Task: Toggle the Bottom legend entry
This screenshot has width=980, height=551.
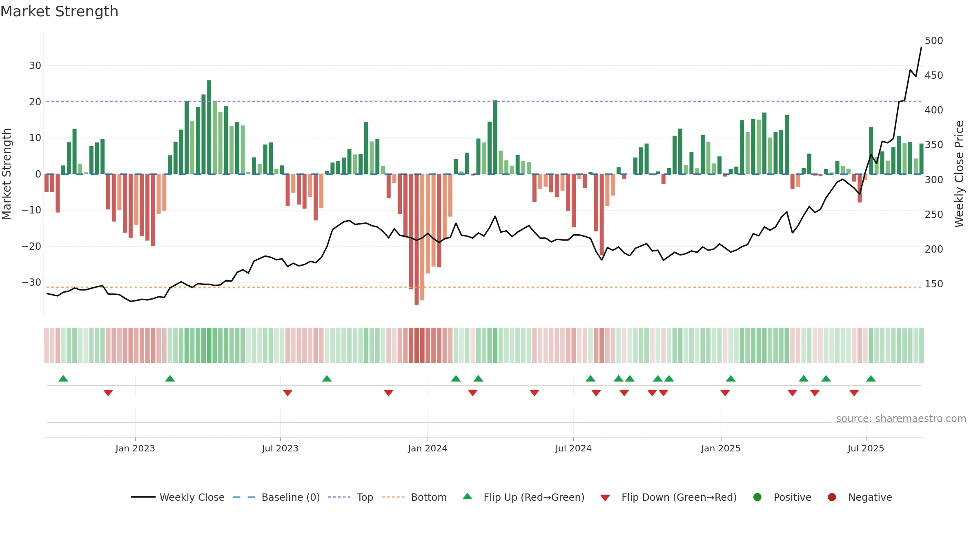Action: pyautogui.click(x=414, y=497)
